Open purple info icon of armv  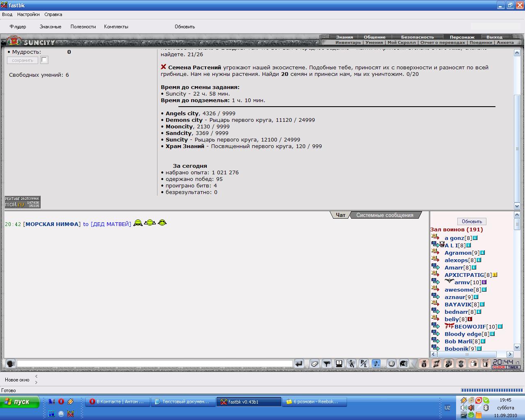click(484, 282)
